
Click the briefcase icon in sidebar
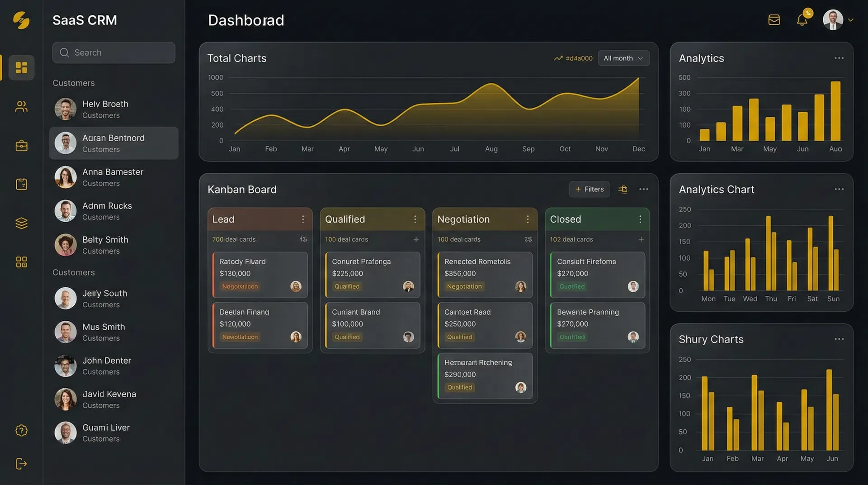pos(21,146)
